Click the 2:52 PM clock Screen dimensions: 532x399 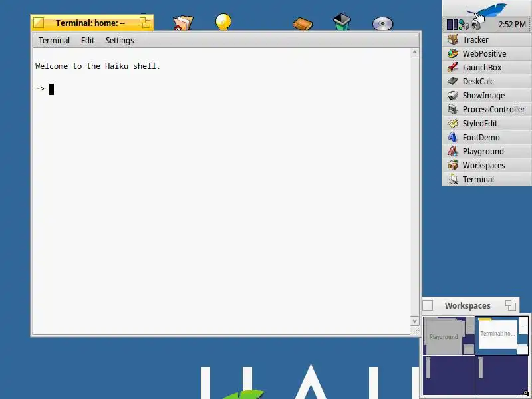(x=512, y=25)
